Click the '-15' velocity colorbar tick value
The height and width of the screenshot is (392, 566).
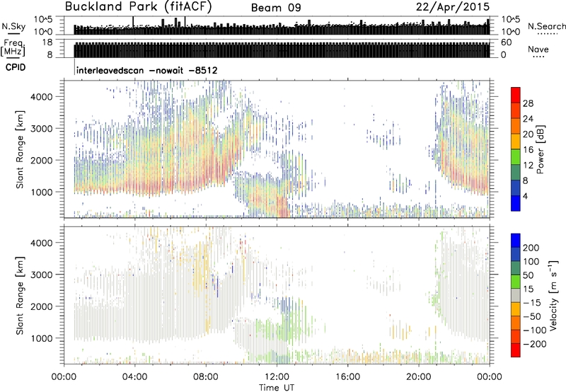(532, 302)
